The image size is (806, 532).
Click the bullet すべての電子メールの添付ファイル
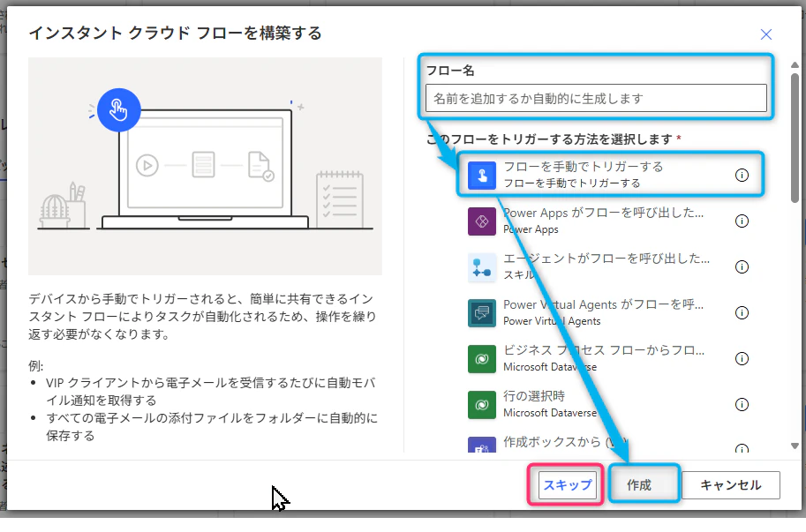tap(212, 427)
